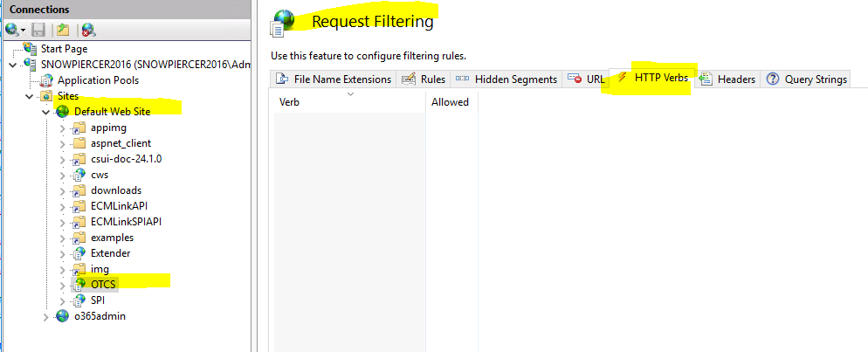Click the Create New Connection globe icon
The image size is (868, 352).
point(12,29)
